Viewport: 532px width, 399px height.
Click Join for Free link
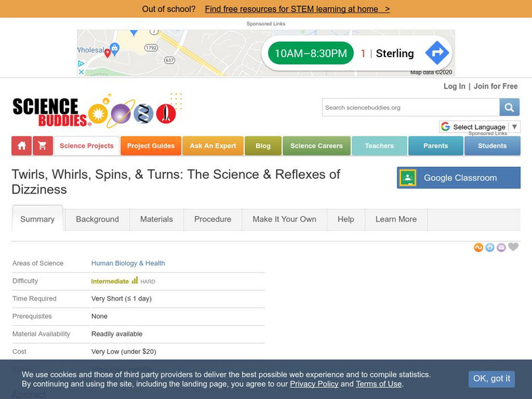(x=495, y=86)
